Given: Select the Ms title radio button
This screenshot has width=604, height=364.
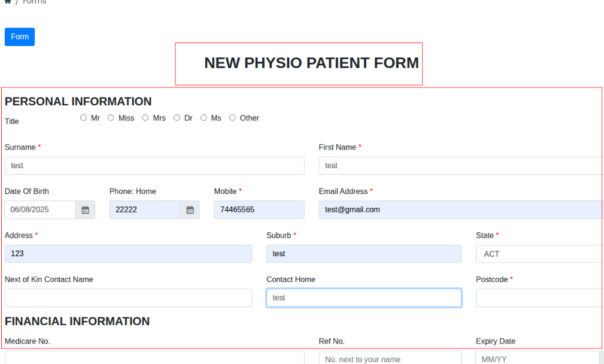Looking at the screenshot, I should coord(204,118).
